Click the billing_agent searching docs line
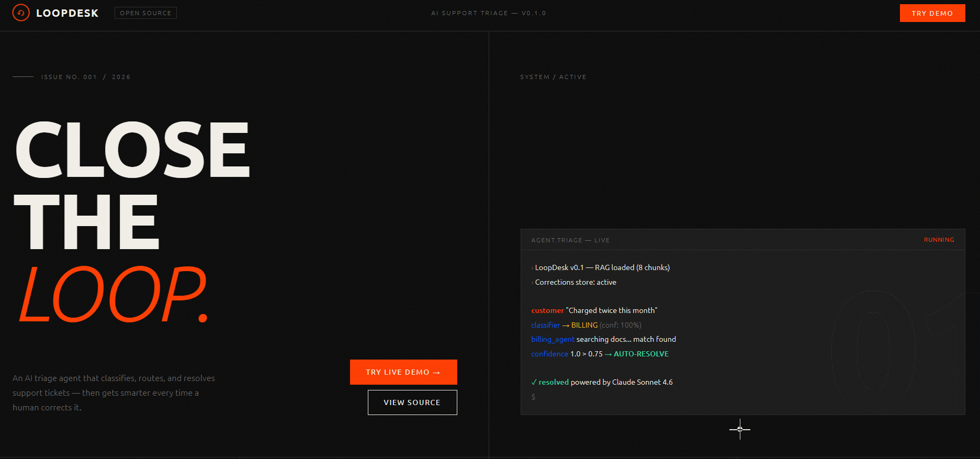Image resolution: width=980 pixels, height=459 pixels. click(x=603, y=339)
